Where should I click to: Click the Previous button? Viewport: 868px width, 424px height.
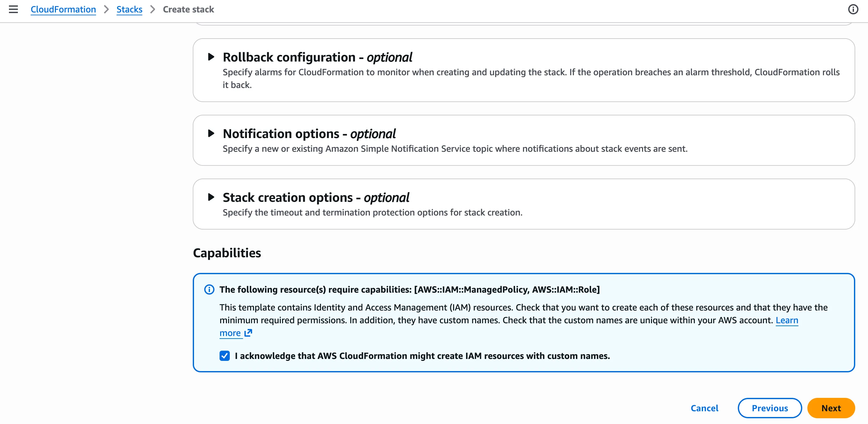click(770, 408)
